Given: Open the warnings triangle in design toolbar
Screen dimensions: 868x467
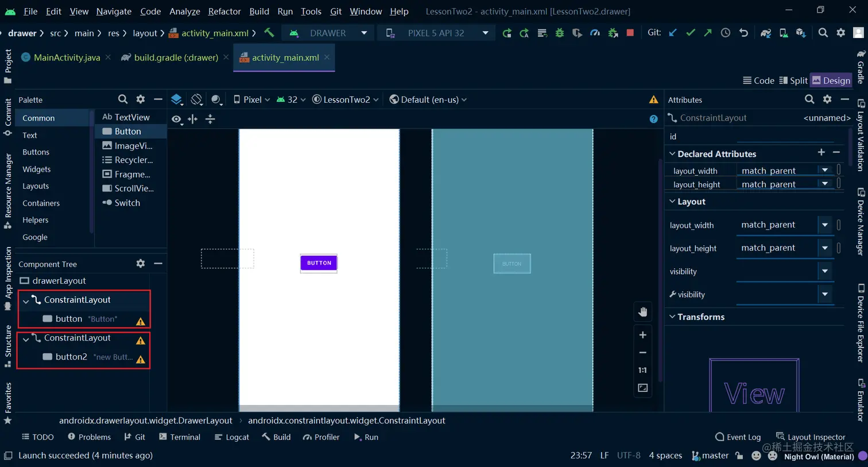Looking at the screenshot, I should (653, 99).
